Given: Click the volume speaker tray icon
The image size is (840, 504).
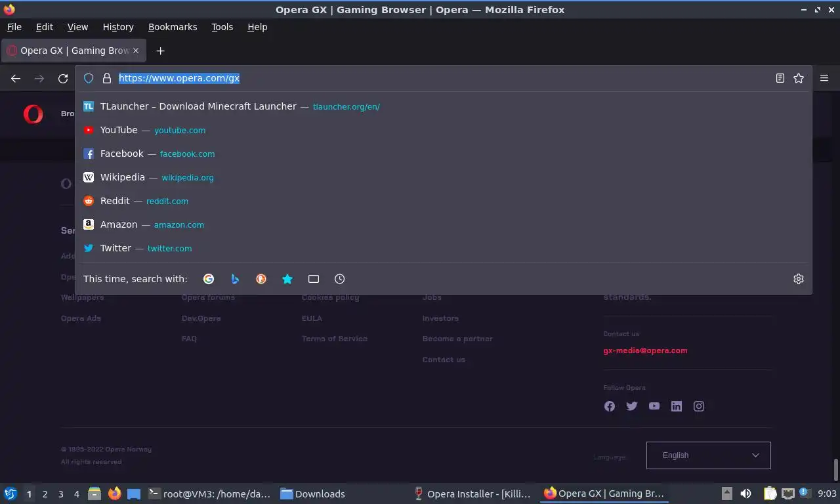Looking at the screenshot, I should (746, 493).
